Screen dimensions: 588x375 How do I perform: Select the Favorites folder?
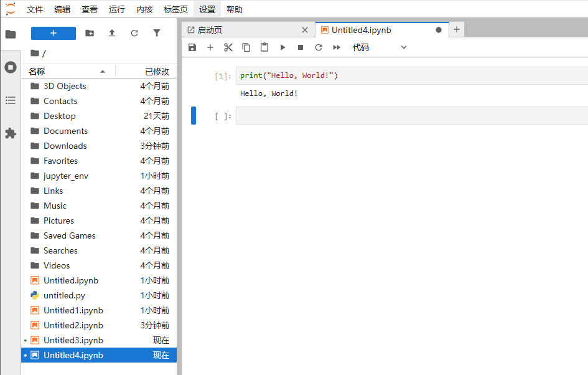99,161
